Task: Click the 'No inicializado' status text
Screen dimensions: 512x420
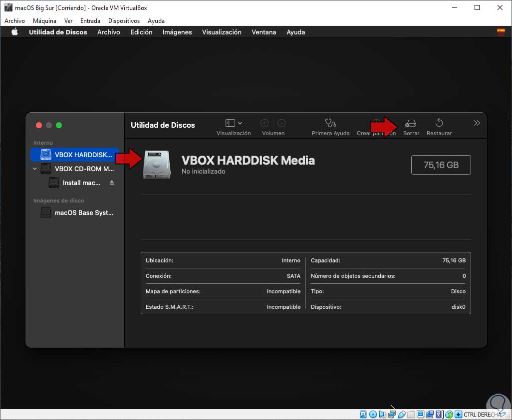Action: click(x=204, y=171)
